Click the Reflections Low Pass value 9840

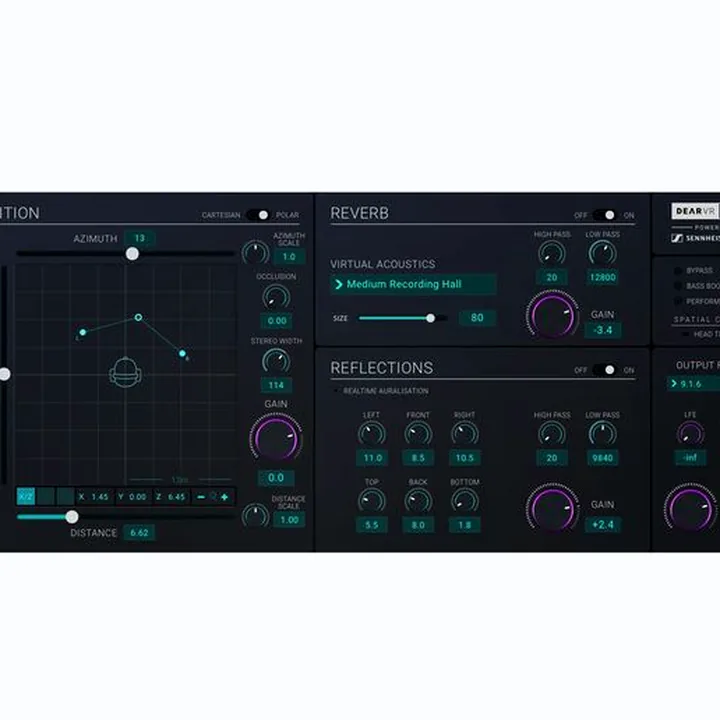point(602,458)
